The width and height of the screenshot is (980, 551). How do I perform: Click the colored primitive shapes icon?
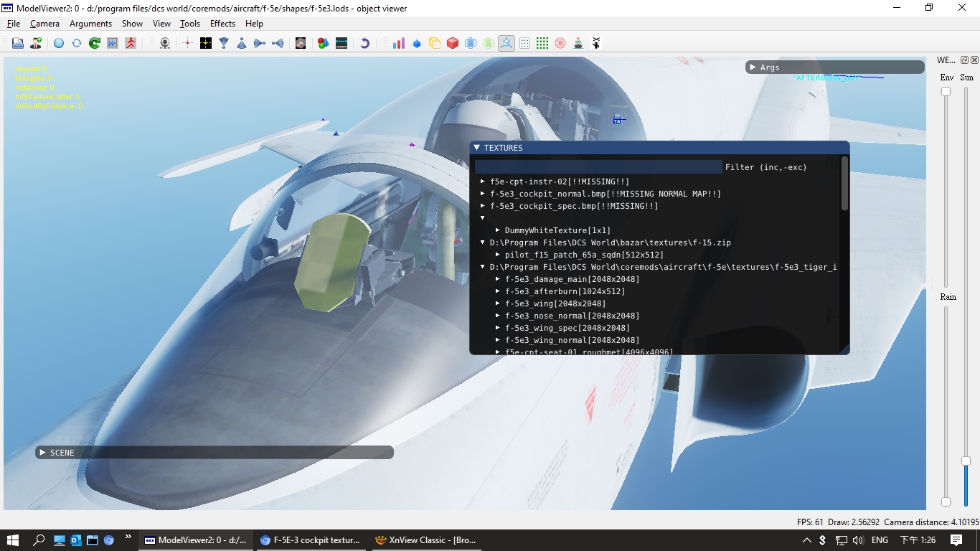click(324, 43)
